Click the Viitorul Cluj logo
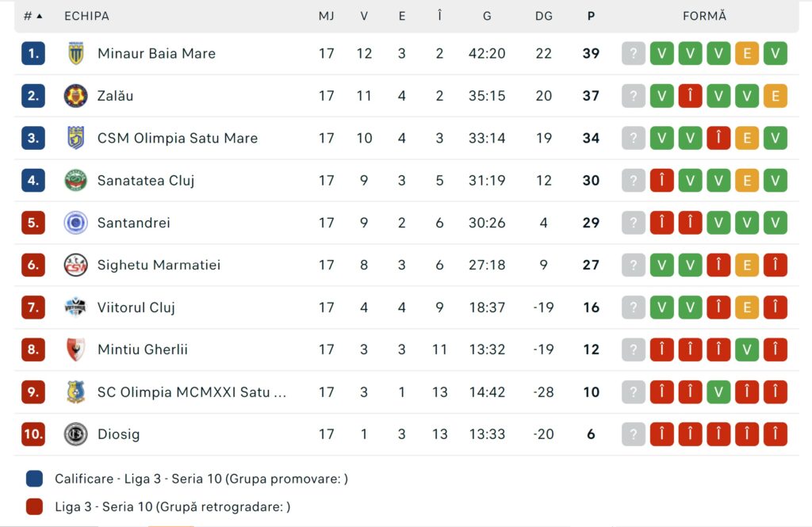 tap(75, 307)
